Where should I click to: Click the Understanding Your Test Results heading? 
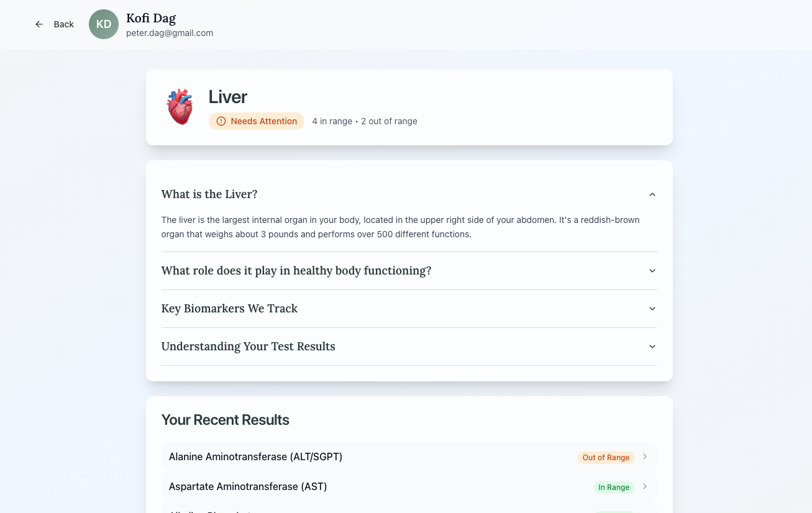(248, 347)
